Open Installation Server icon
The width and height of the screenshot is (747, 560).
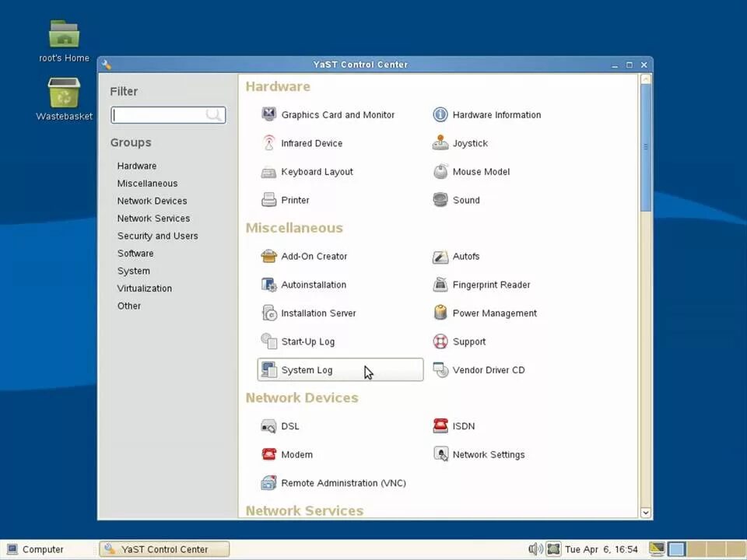268,313
